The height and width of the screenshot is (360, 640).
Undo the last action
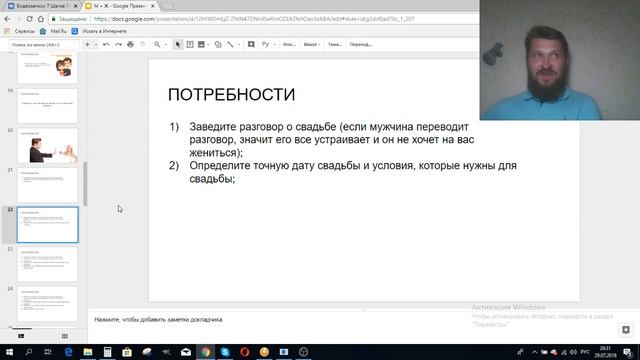pos(106,44)
